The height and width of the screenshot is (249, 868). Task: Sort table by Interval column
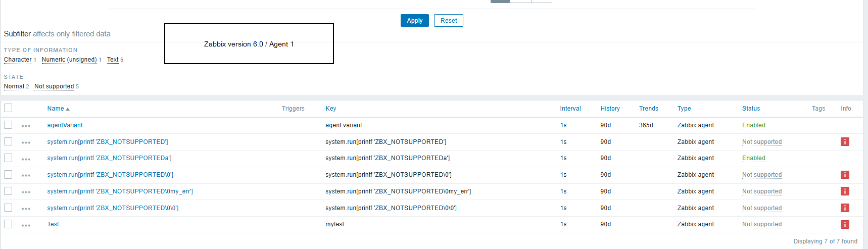click(570, 109)
